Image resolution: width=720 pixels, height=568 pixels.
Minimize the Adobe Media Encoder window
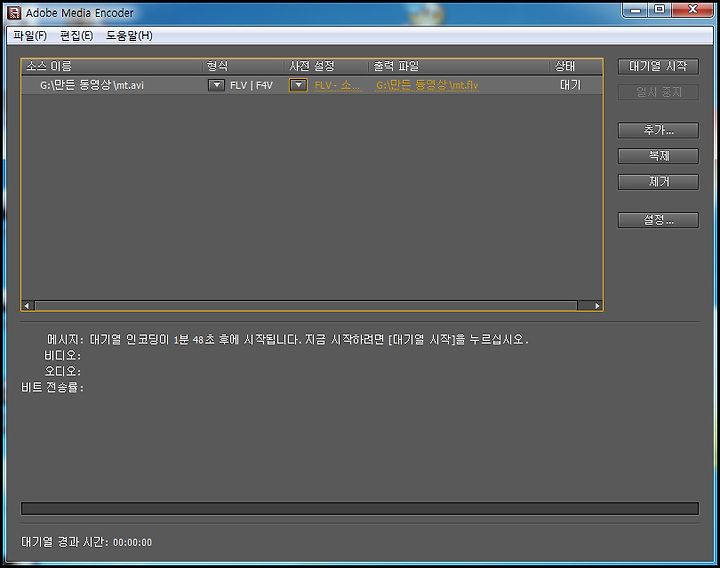tap(635, 9)
